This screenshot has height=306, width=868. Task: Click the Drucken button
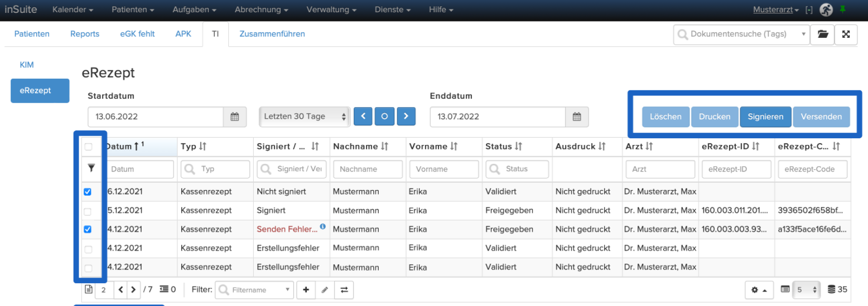(715, 116)
